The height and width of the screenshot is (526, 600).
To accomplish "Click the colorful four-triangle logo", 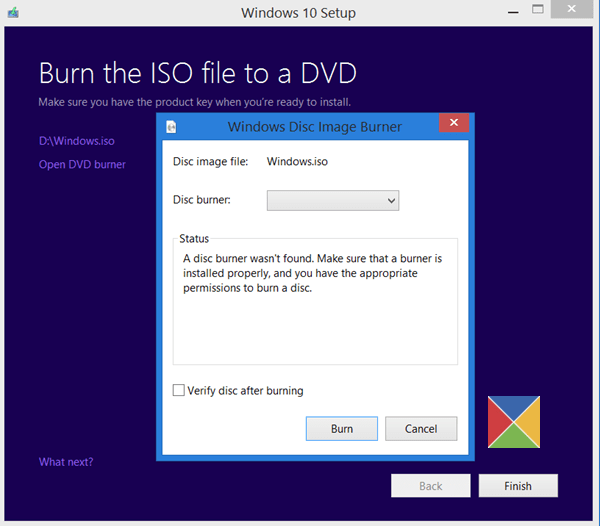I will click(514, 422).
